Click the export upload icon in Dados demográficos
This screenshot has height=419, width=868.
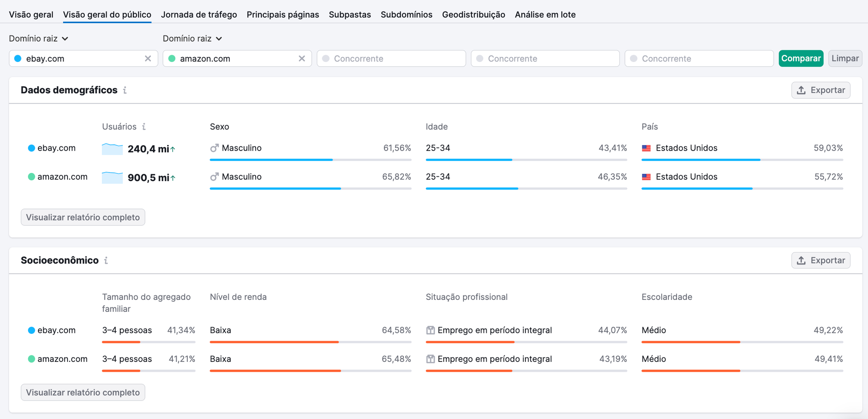tap(801, 90)
